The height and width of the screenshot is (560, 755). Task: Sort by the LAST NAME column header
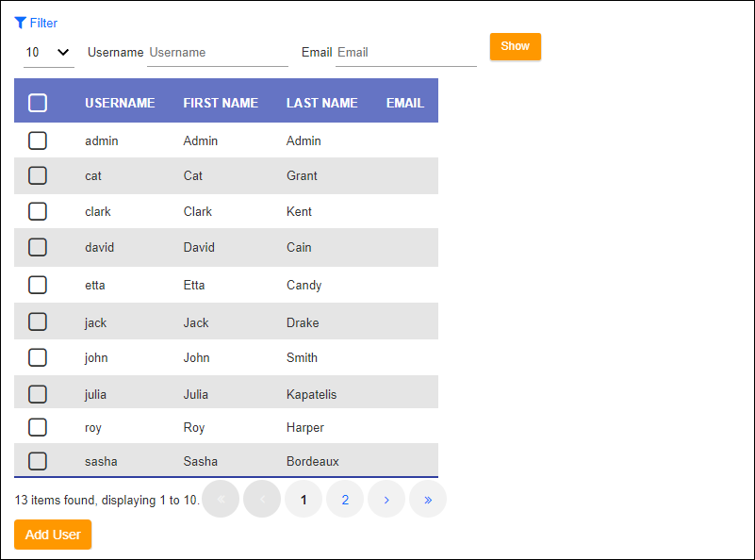[321, 103]
